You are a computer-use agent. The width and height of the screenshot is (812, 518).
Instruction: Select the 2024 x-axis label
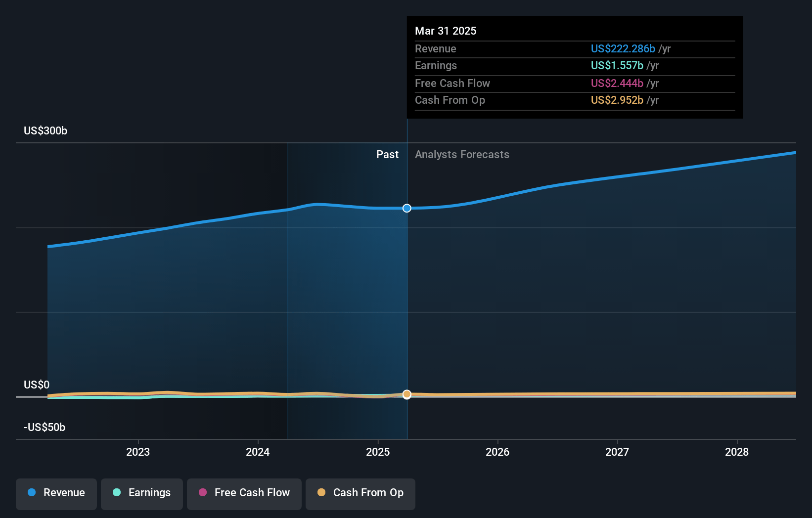click(258, 452)
